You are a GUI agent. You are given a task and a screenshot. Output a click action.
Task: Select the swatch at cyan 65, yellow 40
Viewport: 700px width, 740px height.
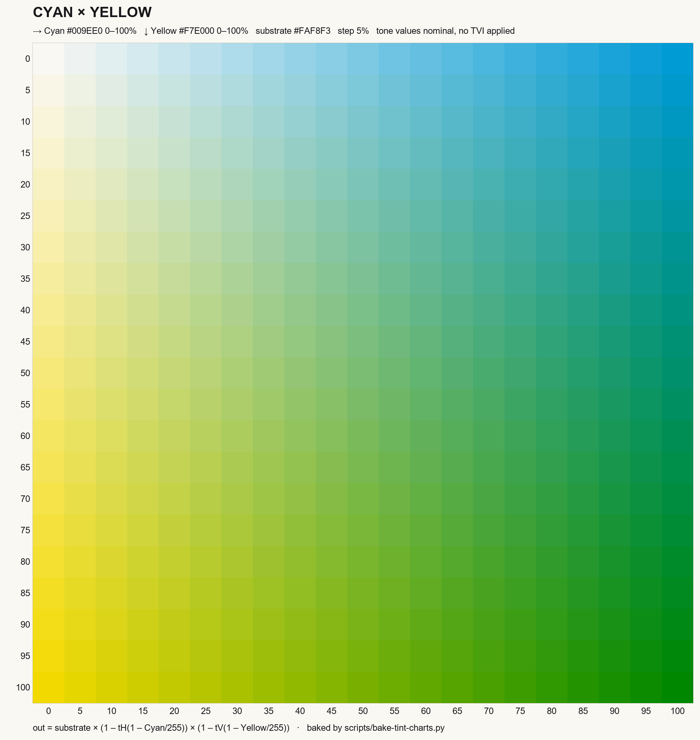[457, 310]
